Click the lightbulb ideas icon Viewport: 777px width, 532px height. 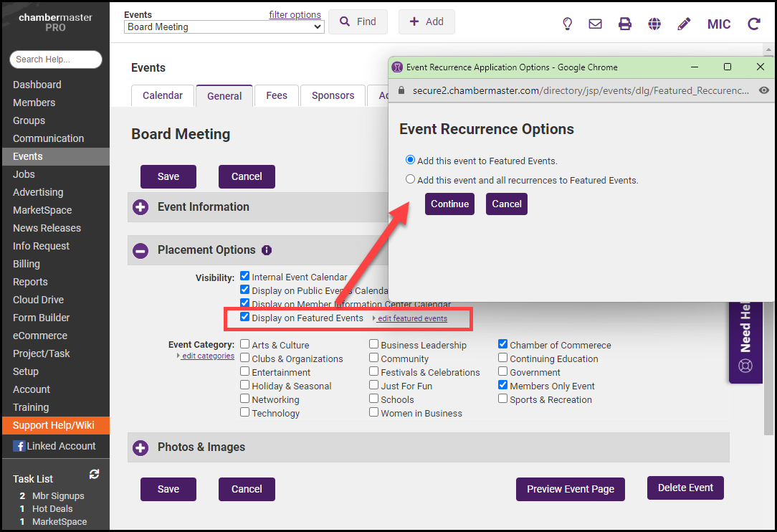click(567, 24)
